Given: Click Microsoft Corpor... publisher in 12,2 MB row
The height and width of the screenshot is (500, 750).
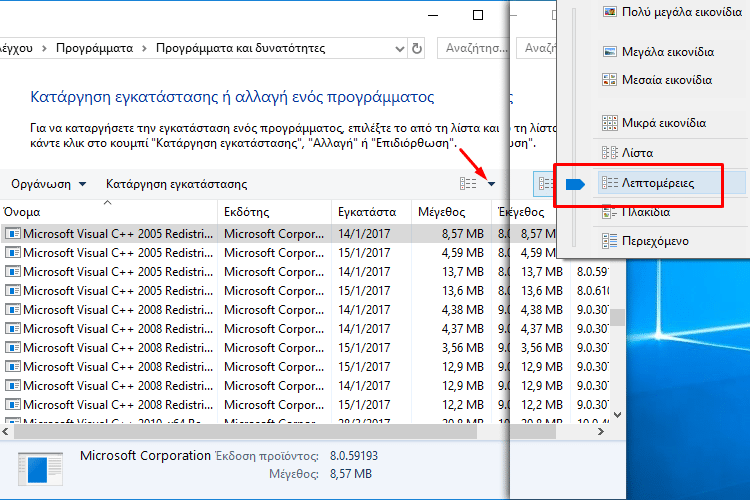Looking at the screenshot, I should click(274, 405).
